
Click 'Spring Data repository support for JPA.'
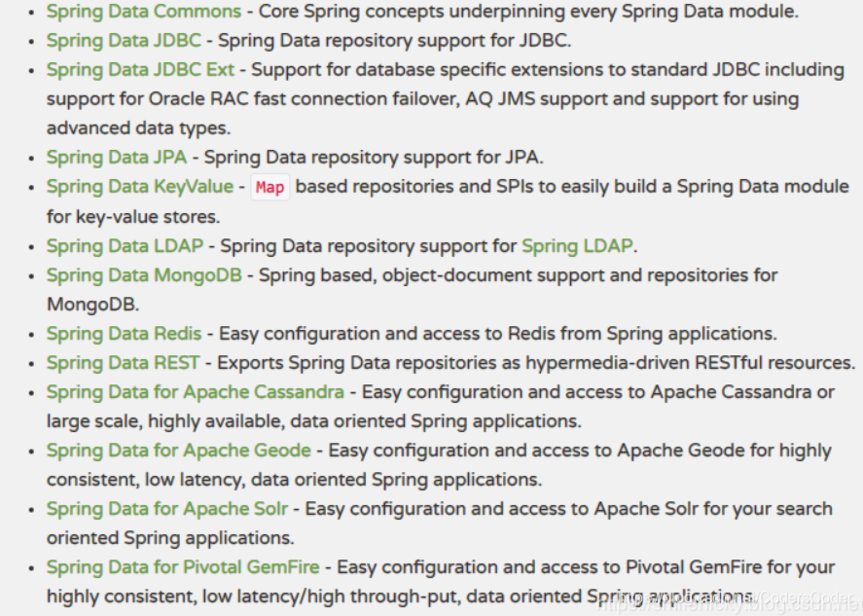tap(374, 158)
